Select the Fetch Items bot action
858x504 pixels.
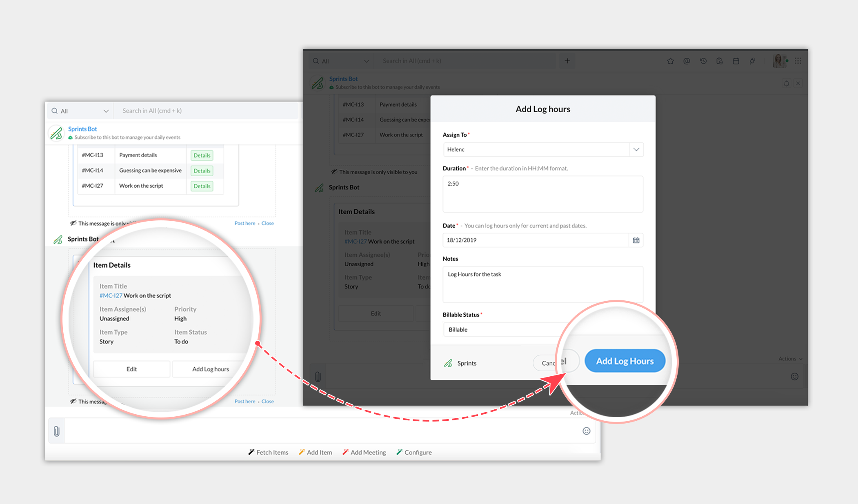[x=268, y=452]
